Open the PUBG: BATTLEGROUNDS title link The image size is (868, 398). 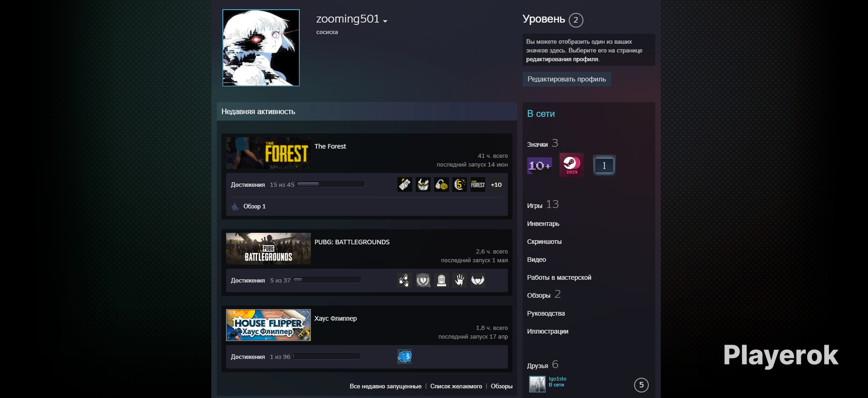[x=352, y=242]
